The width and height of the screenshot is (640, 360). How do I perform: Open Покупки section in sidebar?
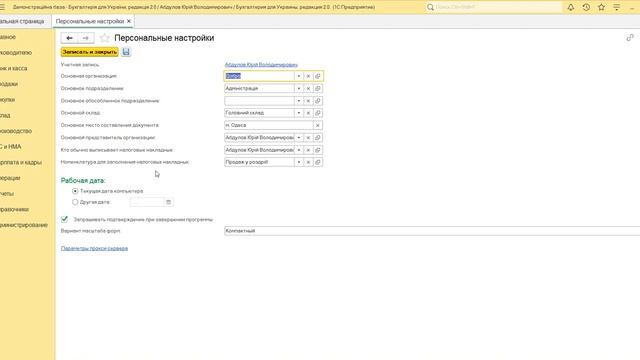coord(7,100)
